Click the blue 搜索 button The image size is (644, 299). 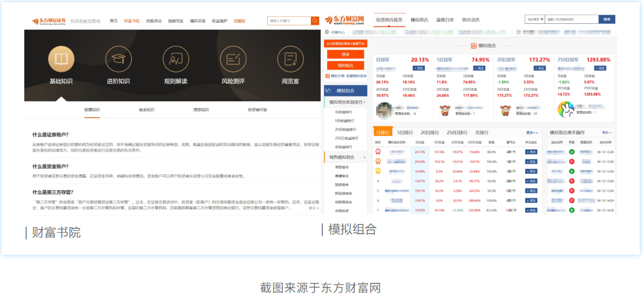click(x=607, y=19)
